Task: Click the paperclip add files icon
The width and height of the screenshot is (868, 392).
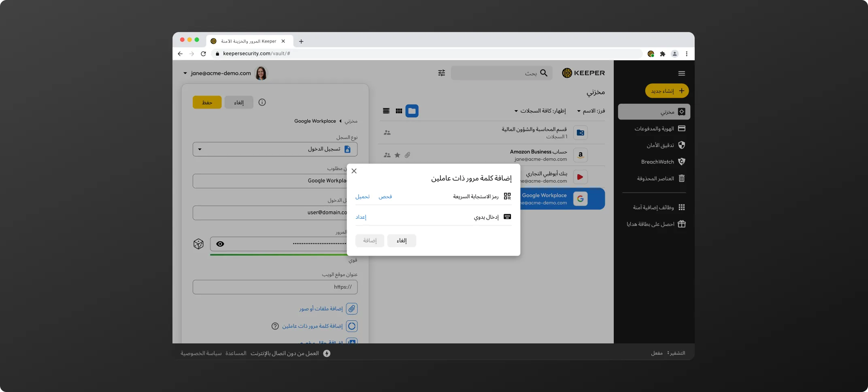Action: (352, 309)
